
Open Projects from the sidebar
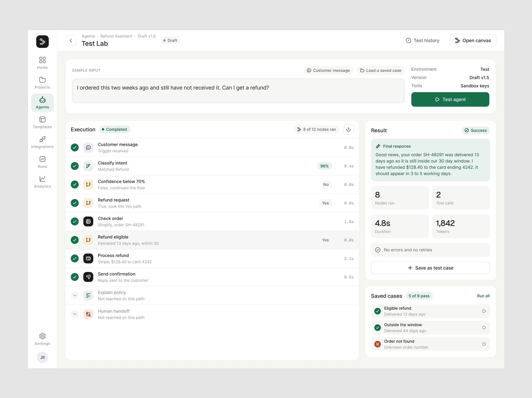point(42,83)
